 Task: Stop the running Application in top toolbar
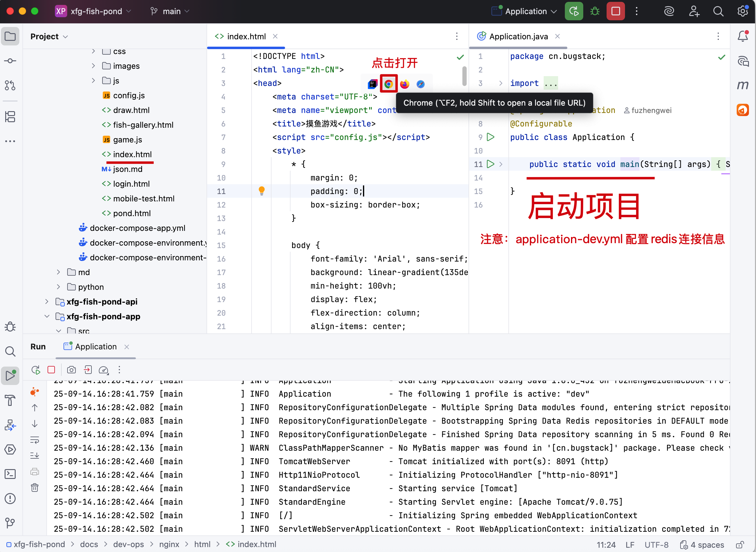[615, 11]
